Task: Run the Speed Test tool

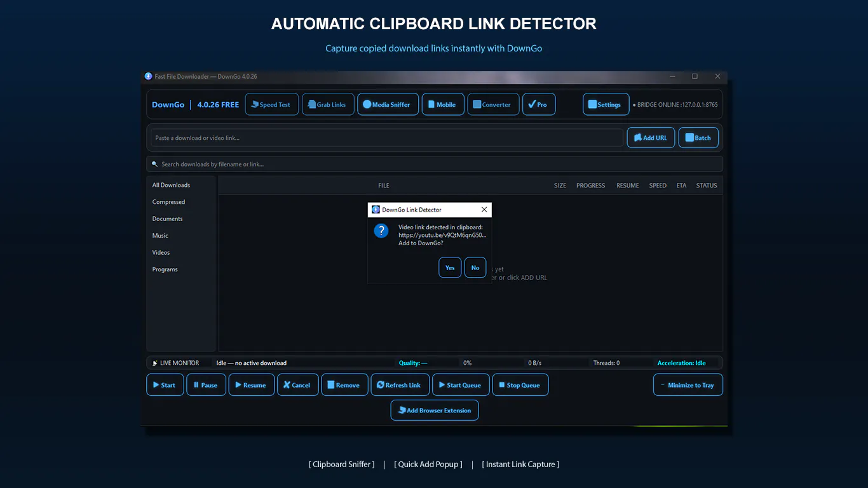Action: (272, 104)
